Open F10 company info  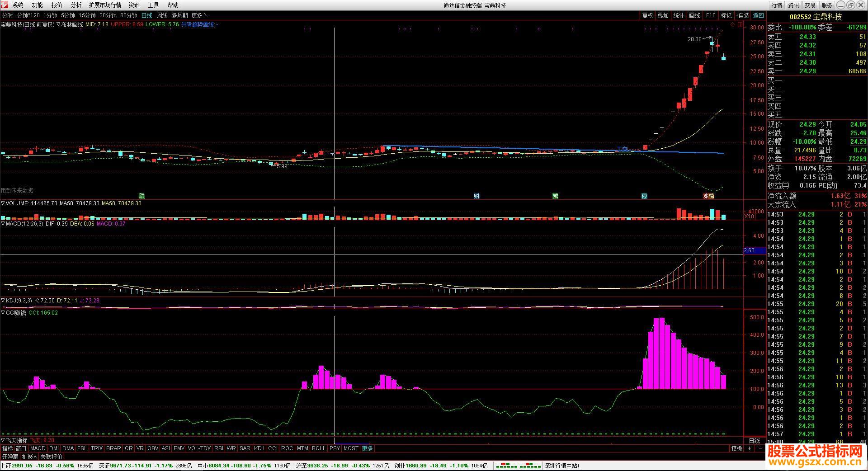pyautogui.click(x=711, y=15)
